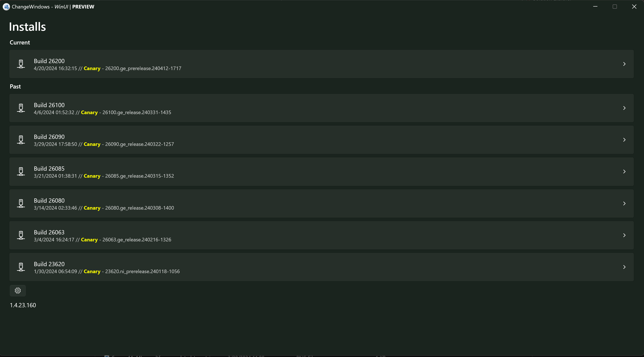Expand Build 26090 chevron arrow
The height and width of the screenshot is (357, 644).
(x=624, y=140)
